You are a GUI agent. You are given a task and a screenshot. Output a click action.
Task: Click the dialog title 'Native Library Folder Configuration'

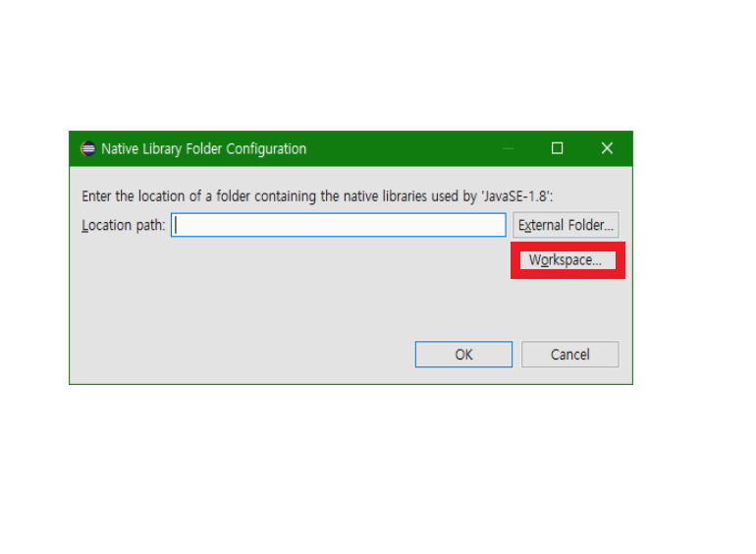[x=203, y=148]
